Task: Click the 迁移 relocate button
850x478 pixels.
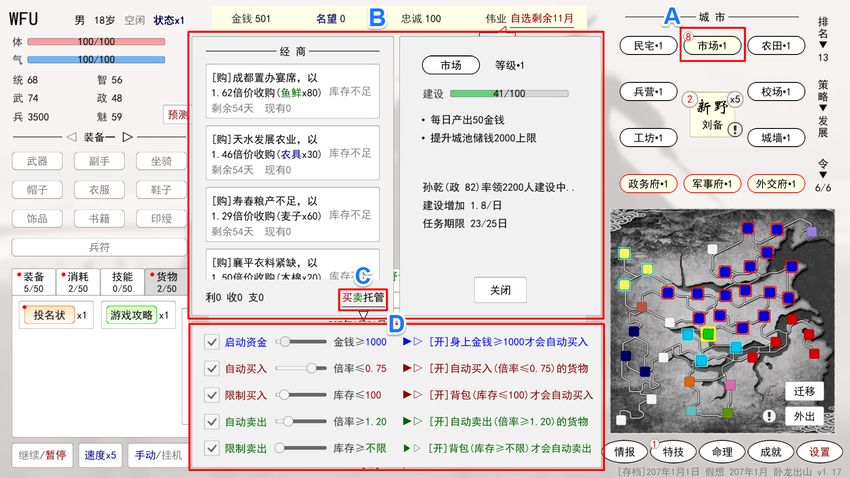Action: pyautogui.click(x=805, y=390)
